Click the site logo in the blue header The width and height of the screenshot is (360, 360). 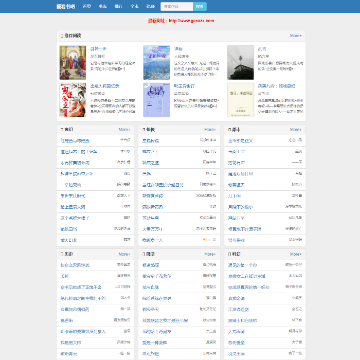coord(66,6)
